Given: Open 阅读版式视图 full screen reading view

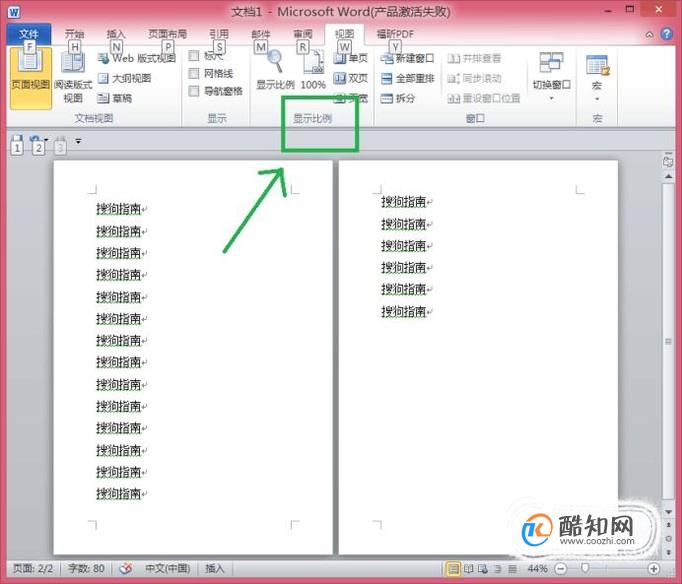Looking at the screenshot, I should click(x=73, y=78).
